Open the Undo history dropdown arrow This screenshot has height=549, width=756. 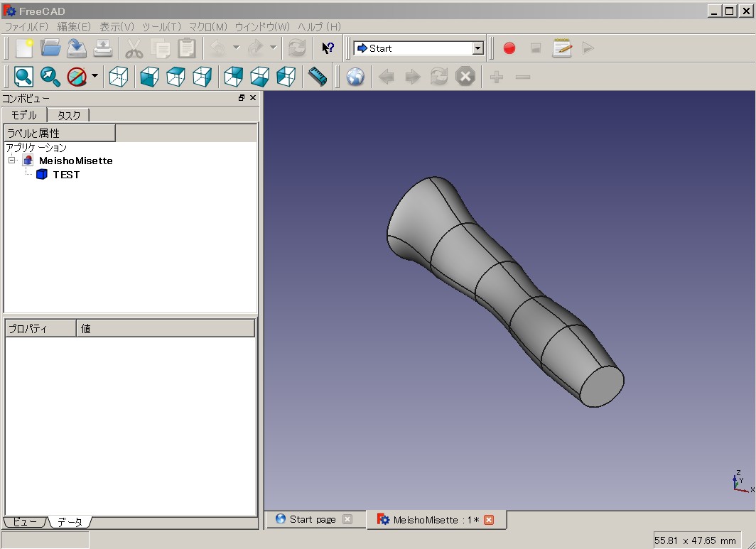click(236, 48)
